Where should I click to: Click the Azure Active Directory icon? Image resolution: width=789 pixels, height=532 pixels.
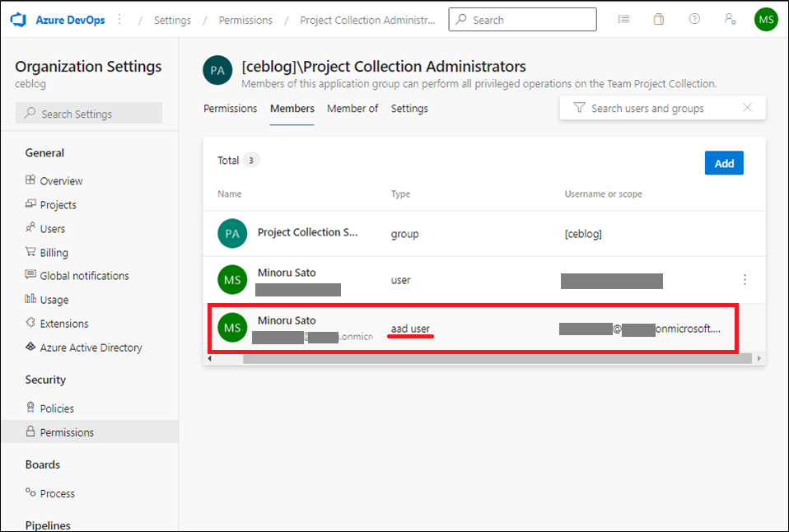tap(30, 346)
